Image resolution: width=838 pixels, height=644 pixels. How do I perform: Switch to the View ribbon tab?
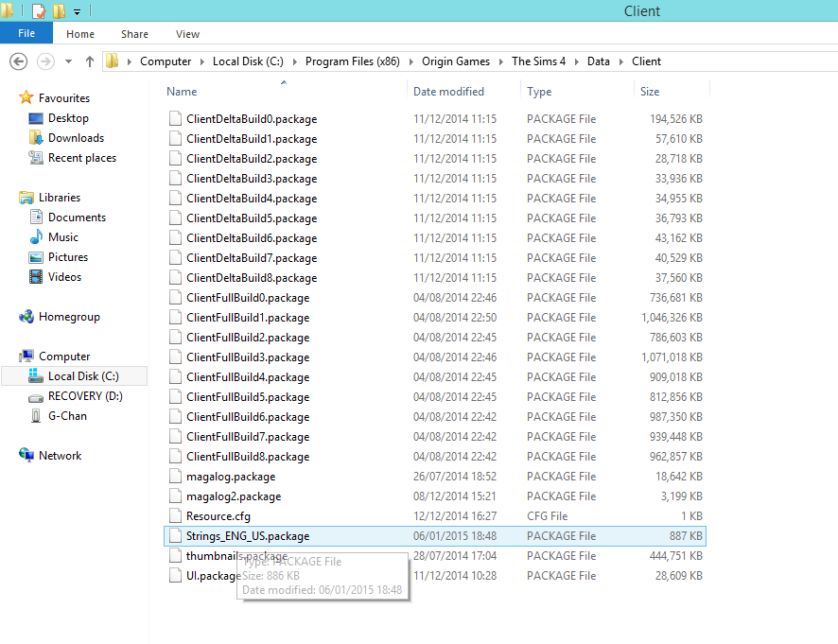click(x=187, y=33)
